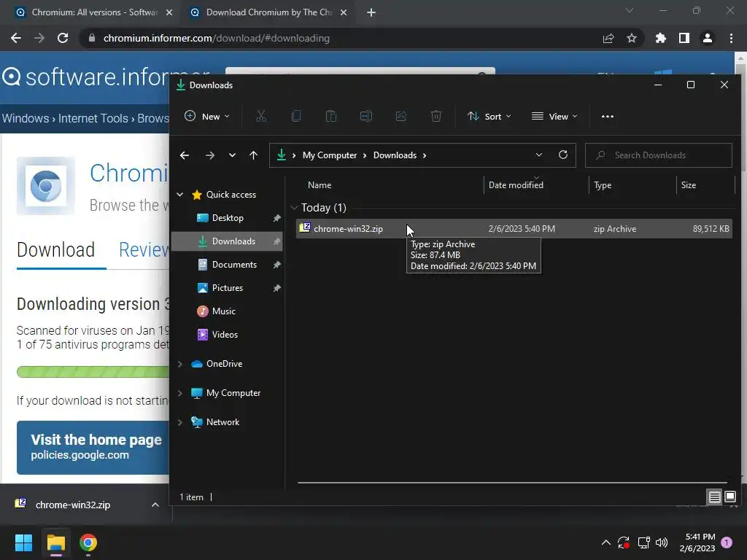Go up one folder level
Screen dimensions: 747x560
(x=253, y=155)
